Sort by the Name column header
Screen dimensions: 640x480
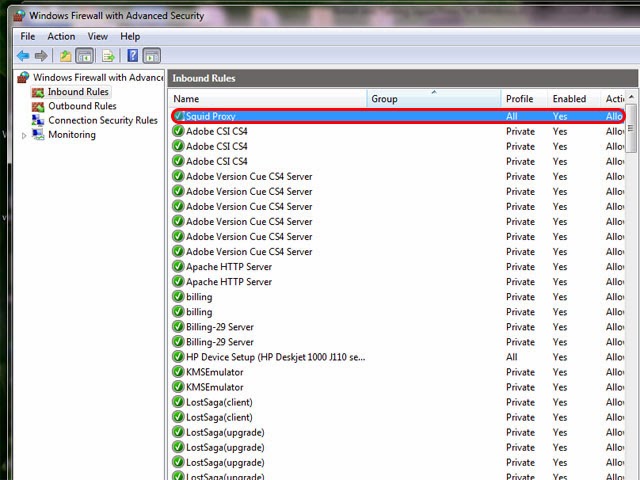268,99
